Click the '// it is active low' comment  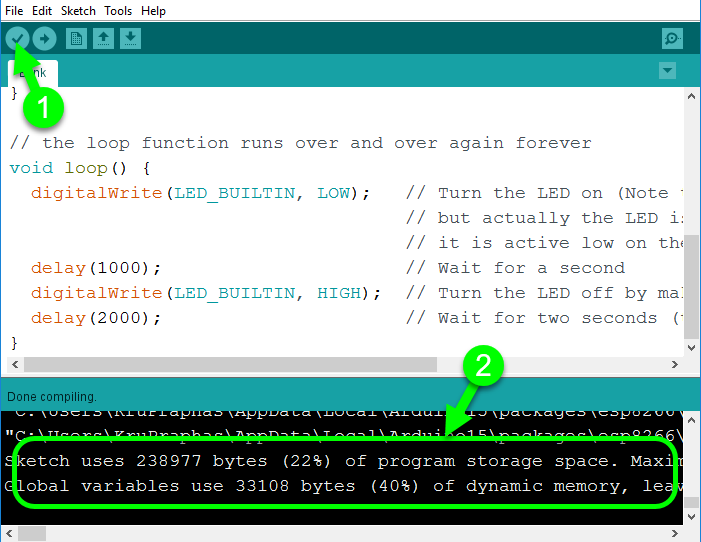click(545, 243)
